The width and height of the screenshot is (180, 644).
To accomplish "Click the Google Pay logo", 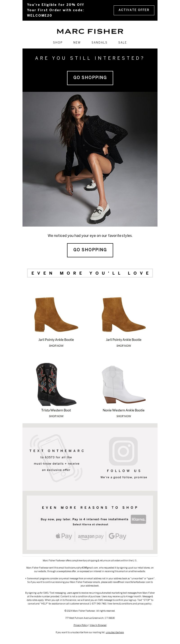I will point(117,536).
